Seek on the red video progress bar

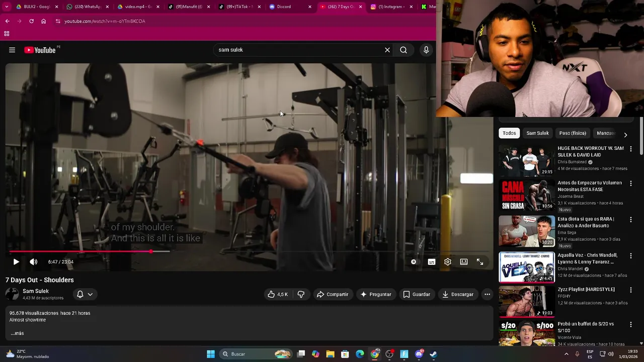coord(250,251)
